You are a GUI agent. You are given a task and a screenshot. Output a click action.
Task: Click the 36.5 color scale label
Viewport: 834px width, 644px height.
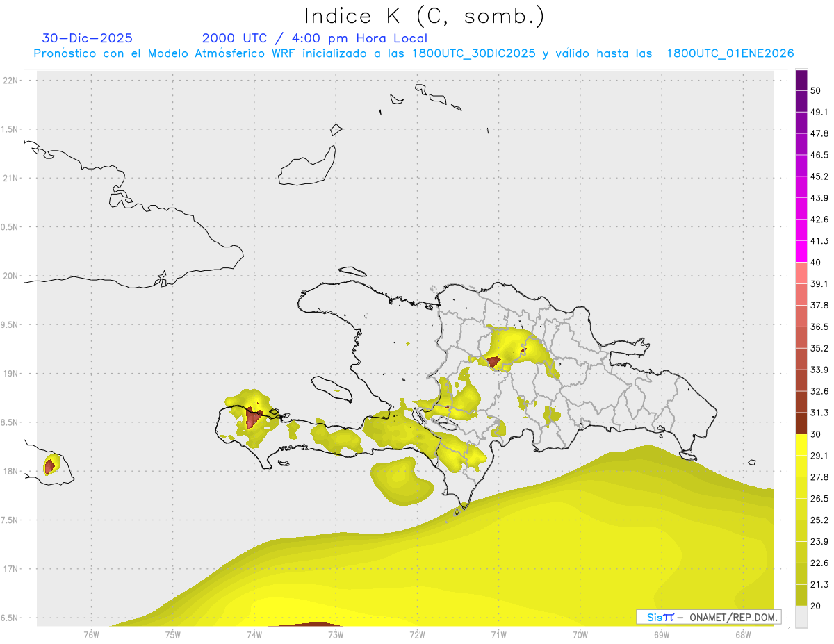point(819,327)
